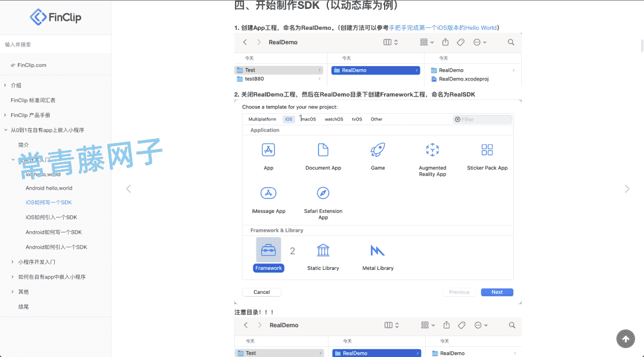The height and width of the screenshot is (357, 644).
Task: Click the Previous button
Action: tap(459, 292)
